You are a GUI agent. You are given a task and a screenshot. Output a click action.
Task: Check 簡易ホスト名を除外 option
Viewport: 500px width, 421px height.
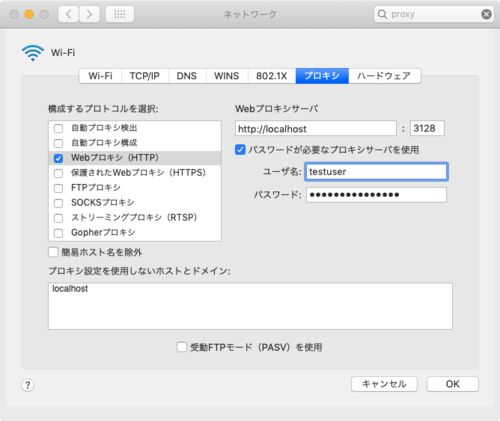(x=53, y=252)
